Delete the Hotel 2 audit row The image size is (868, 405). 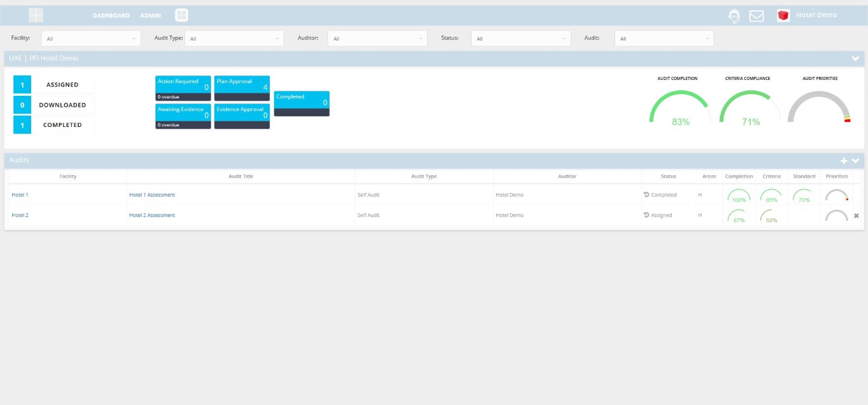click(856, 216)
